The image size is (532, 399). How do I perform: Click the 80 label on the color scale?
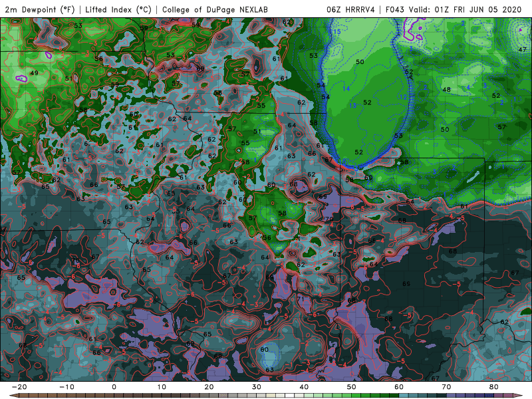coord(494,387)
